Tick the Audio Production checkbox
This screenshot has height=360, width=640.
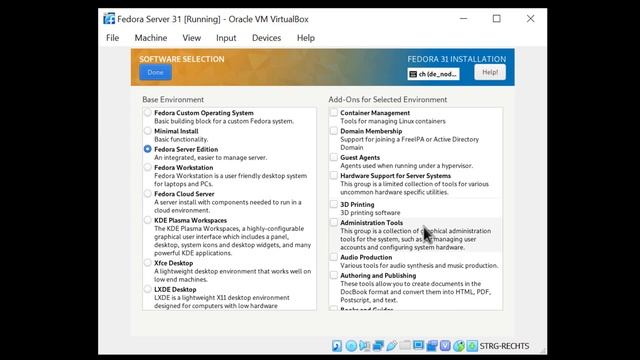click(334, 257)
